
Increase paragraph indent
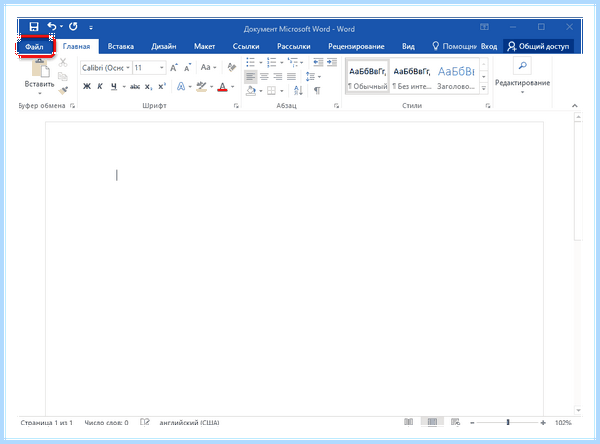coord(332,62)
